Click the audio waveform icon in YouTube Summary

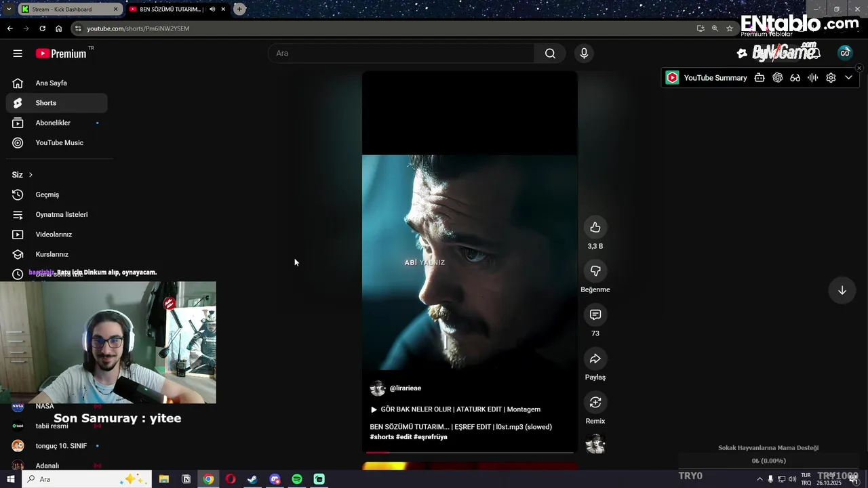813,78
